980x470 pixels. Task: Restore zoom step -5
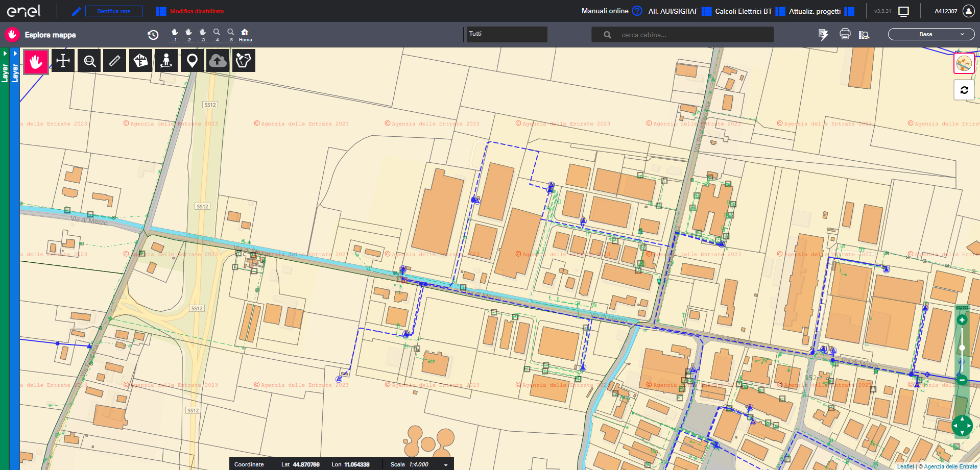point(231,35)
